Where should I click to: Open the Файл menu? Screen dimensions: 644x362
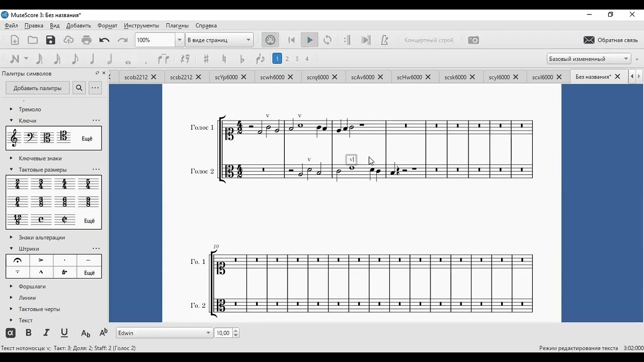pyautogui.click(x=11, y=26)
